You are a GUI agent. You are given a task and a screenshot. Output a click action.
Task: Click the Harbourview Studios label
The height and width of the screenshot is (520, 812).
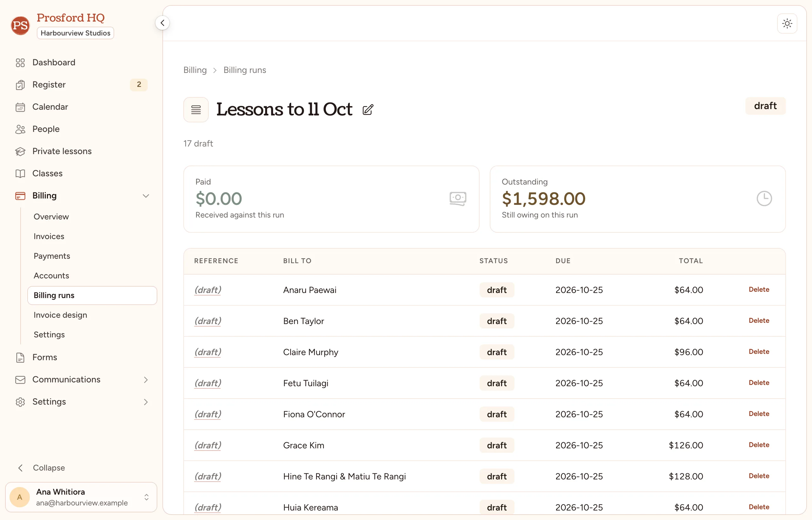(x=75, y=33)
